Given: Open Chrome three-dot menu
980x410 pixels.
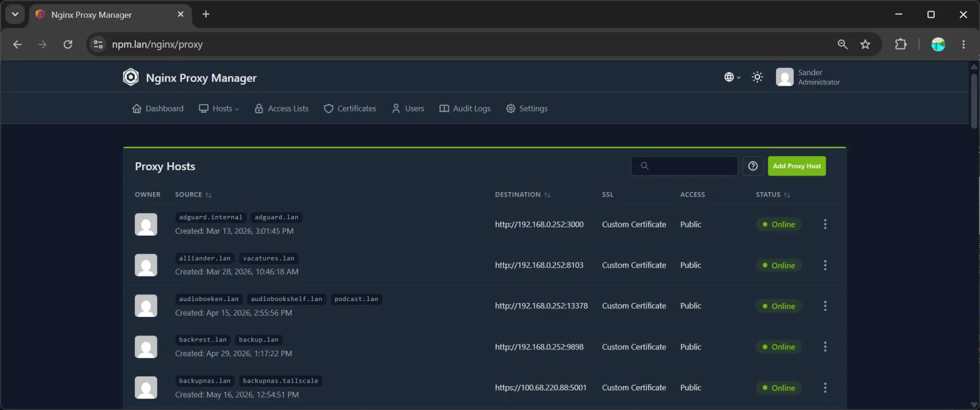Looking at the screenshot, I should coord(963,44).
